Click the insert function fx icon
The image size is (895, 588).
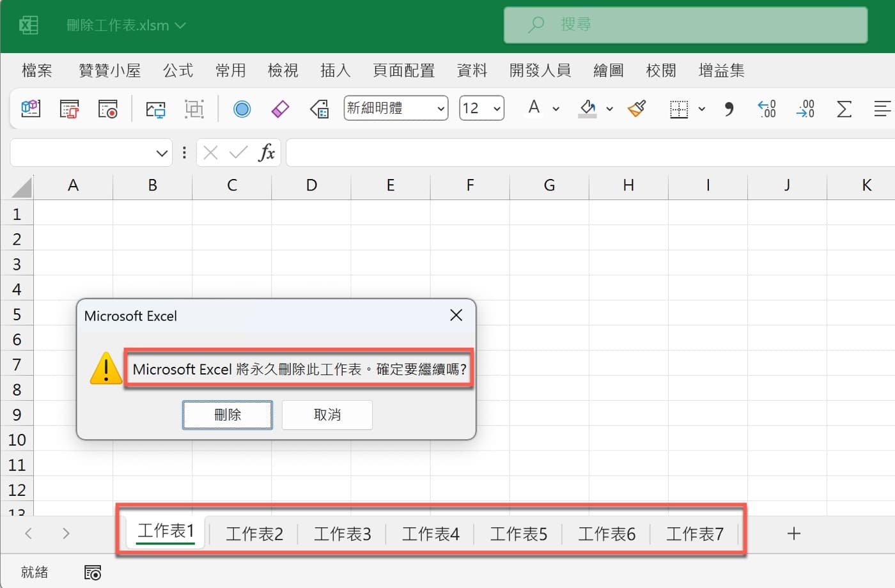(267, 152)
